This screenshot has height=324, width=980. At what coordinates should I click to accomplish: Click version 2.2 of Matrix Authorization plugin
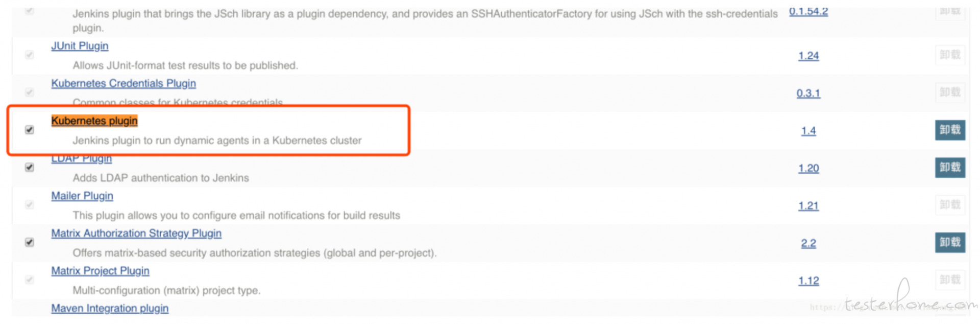point(808,243)
